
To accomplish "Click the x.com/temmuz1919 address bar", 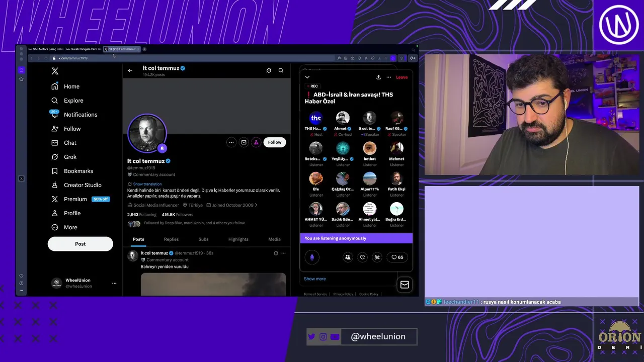I will point(194,58).
